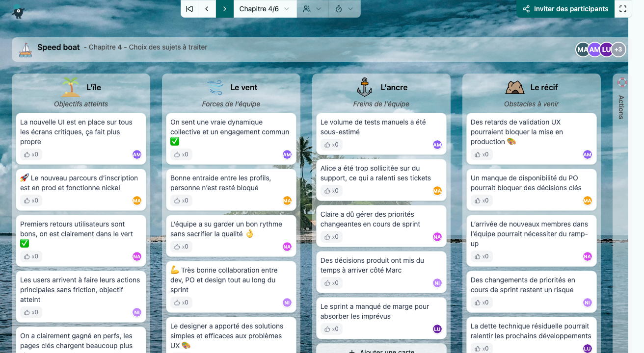The width and height of the screenshot is (644, 353).
Task: Click the lifebuoy icon on the Actions panel
Action: click(x=621, y=83)
